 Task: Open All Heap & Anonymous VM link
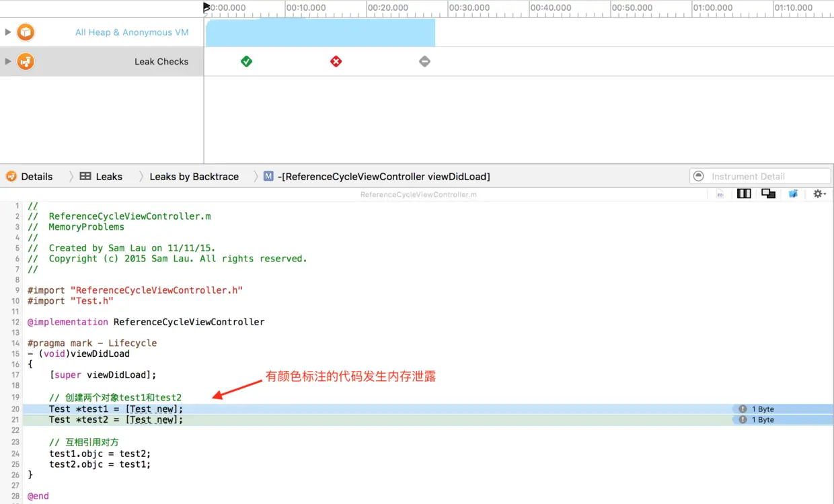pyautogui.click(x=132, y=32)
